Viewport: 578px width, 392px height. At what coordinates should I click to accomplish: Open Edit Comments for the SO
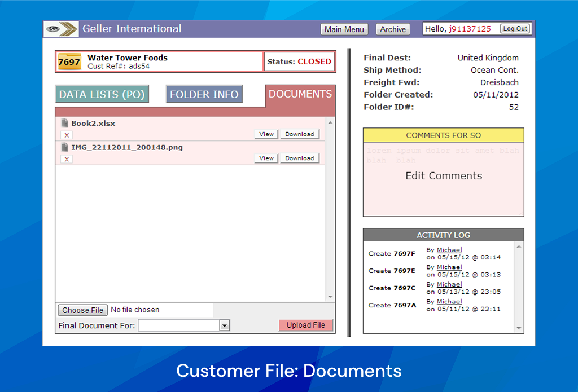(444, 175)
